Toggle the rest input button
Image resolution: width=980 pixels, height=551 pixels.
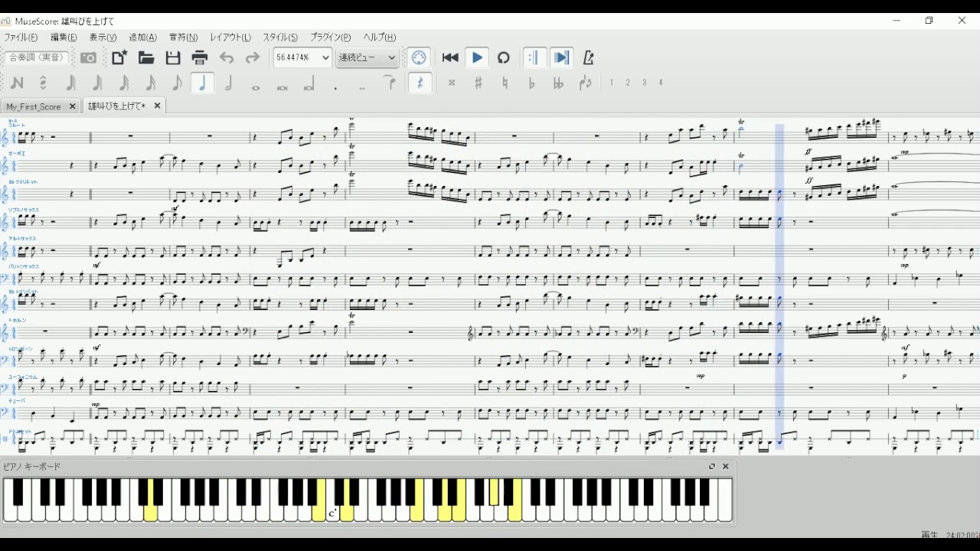click(x=420, y=83)
